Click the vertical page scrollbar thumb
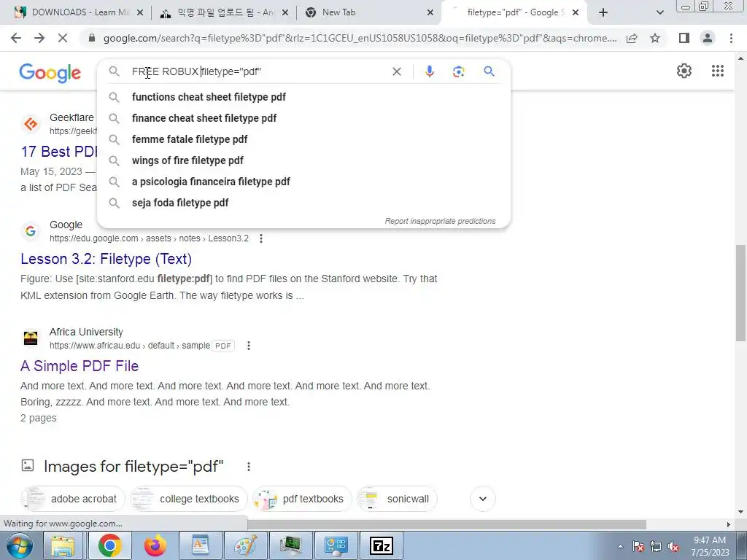The width and height of the screenshot is (747, 560). [x=740, y=293]
